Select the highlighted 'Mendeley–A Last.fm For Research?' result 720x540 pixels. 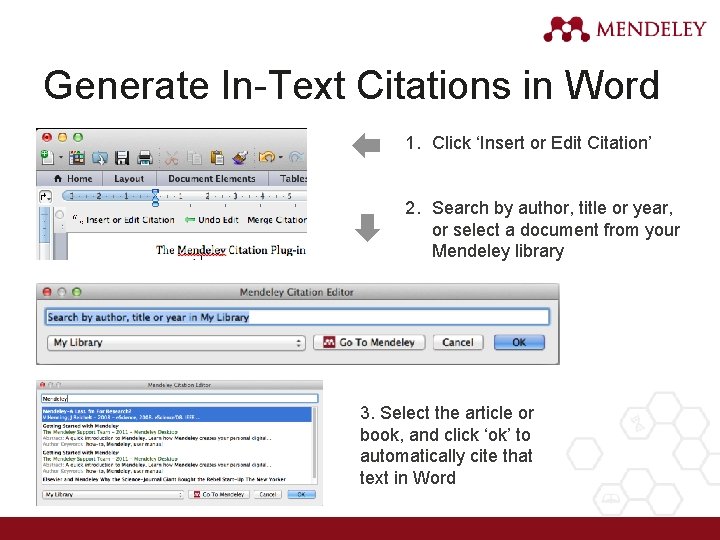coord(176,414)
